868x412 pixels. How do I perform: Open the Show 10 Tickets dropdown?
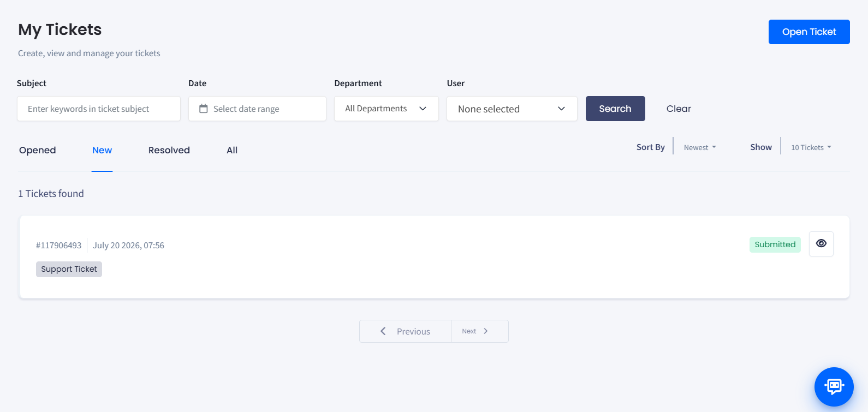pyautogui.click(x=811, y=147)
